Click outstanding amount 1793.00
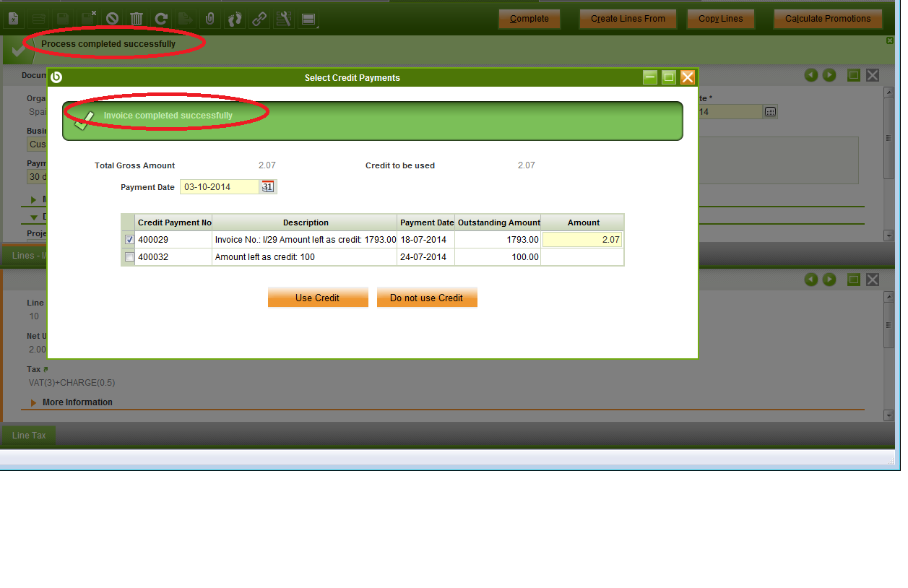 coord(523,239)
